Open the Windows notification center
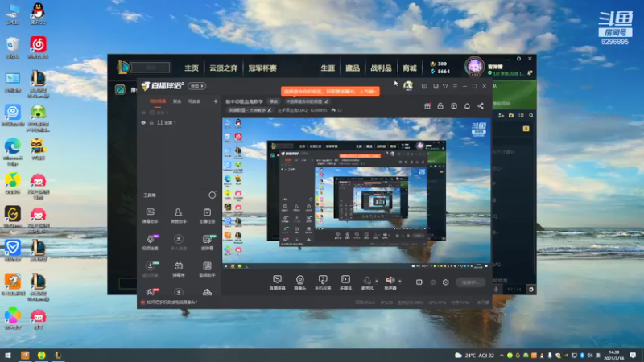The width and height of the screenshot is (644, 362). pyautogui.click(x=634, y=356)
